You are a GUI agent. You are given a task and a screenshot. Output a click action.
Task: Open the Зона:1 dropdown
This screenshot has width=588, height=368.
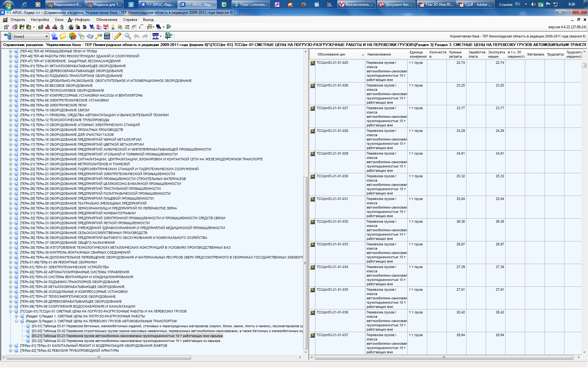pos(47,36)
